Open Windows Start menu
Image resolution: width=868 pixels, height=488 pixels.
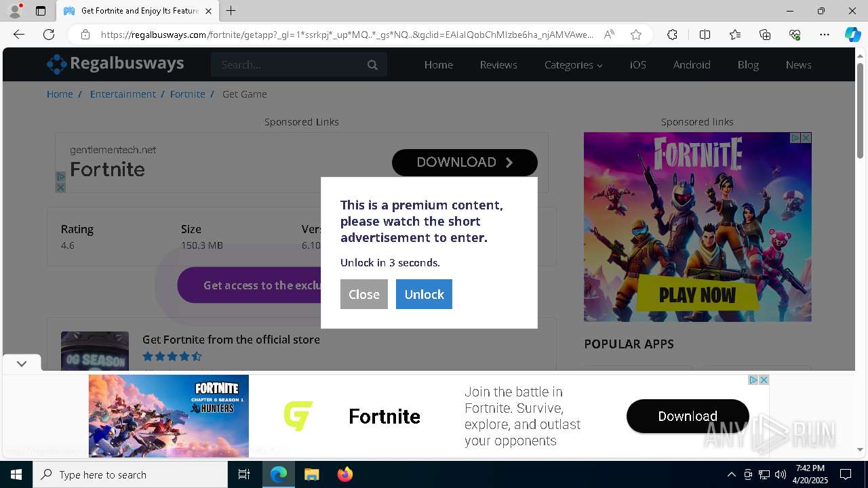coord(16,474)
